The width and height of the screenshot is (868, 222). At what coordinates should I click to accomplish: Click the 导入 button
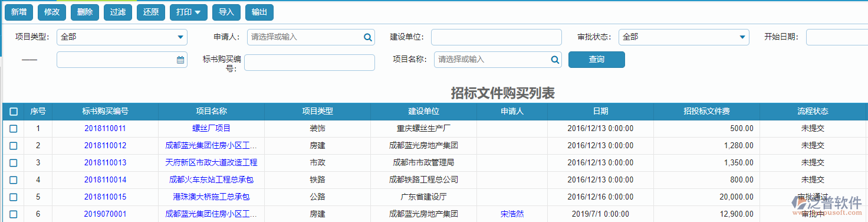coord(226,12)
